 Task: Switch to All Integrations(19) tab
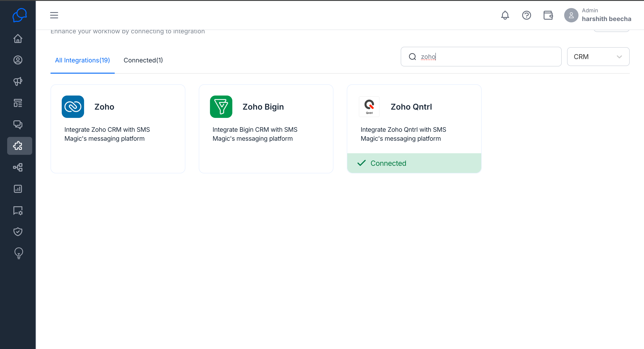point(83,60)
